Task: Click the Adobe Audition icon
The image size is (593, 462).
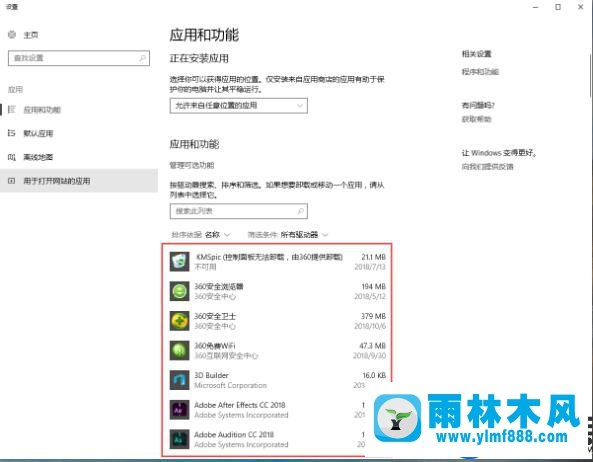Action: pos(179,439)
